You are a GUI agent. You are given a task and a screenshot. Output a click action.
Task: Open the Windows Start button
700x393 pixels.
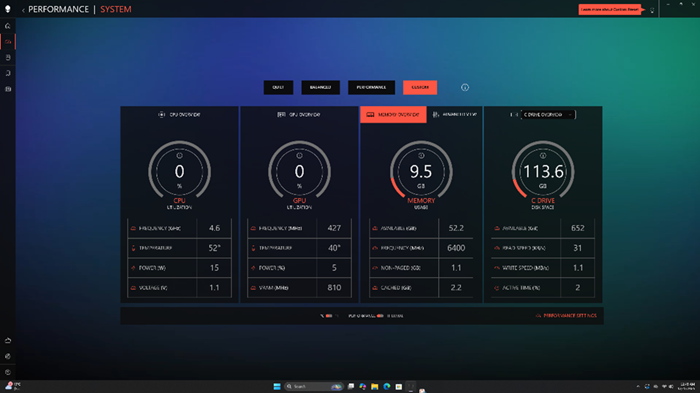coord(277,387)
